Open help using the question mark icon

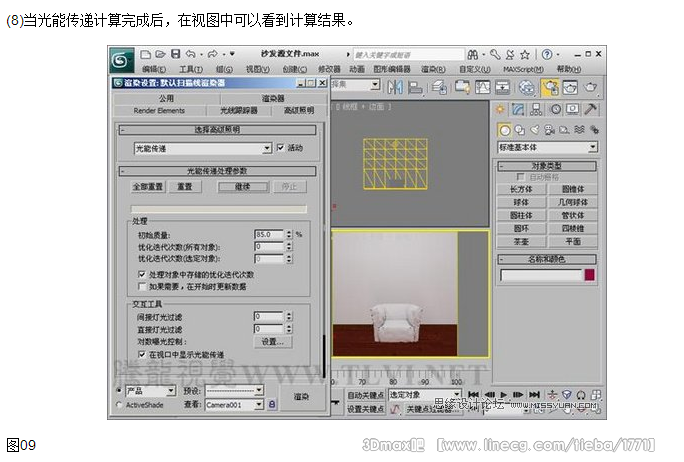(x=547, y=55)
